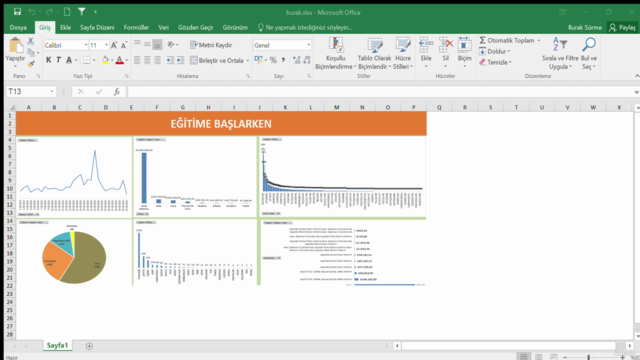Open the Doldur fill menu
Viewport: 640px width, 360px height.
[x=495, y=51]
